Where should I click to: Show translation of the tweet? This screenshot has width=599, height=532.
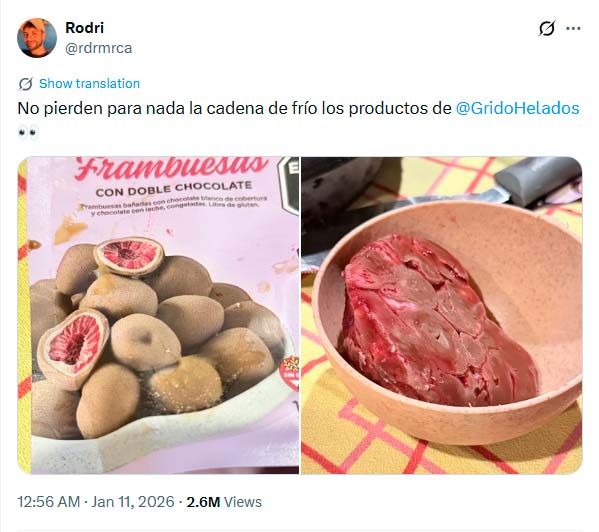(x=89, y=84)
